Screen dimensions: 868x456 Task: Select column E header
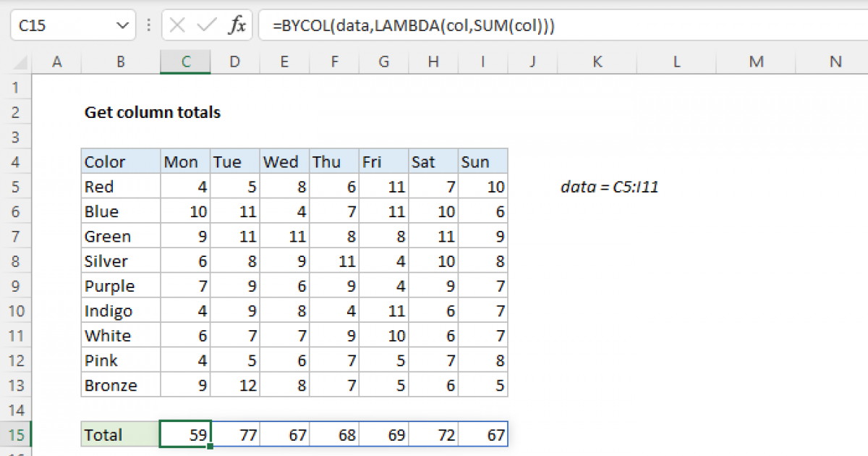[284, 63]
